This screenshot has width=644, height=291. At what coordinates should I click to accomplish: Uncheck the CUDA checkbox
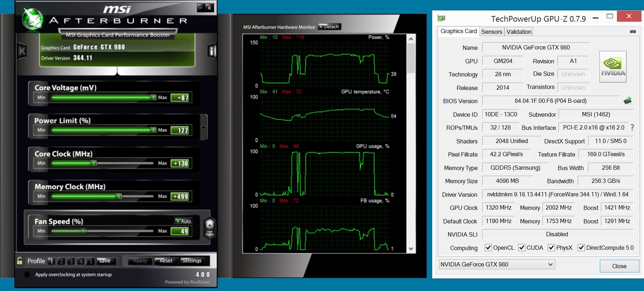click(522, 248)
